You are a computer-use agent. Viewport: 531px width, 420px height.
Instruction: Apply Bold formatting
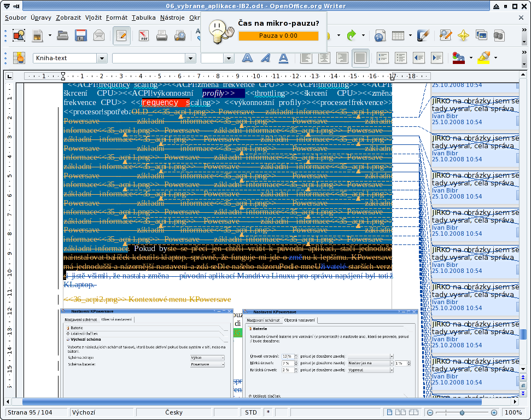coord(248,58)
